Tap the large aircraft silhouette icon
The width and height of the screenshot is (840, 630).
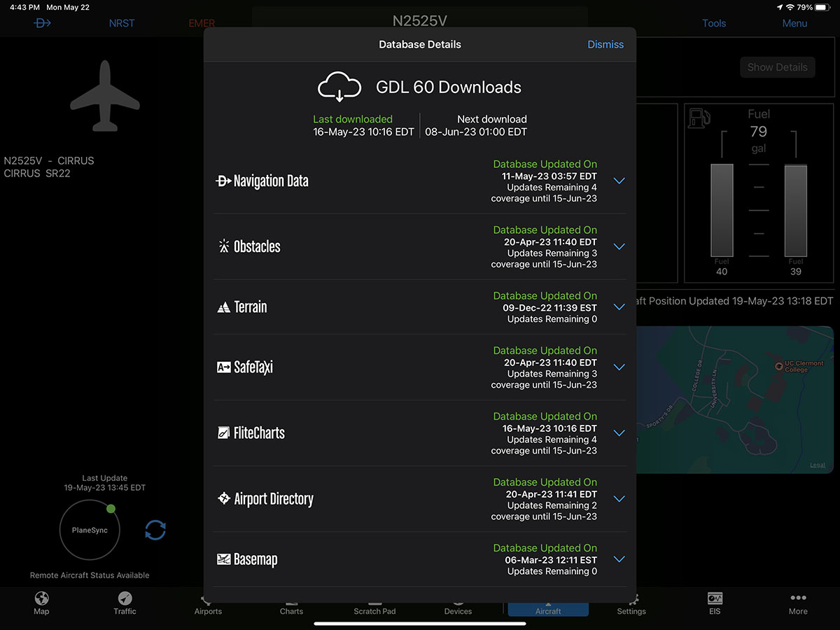pos(105,96)
